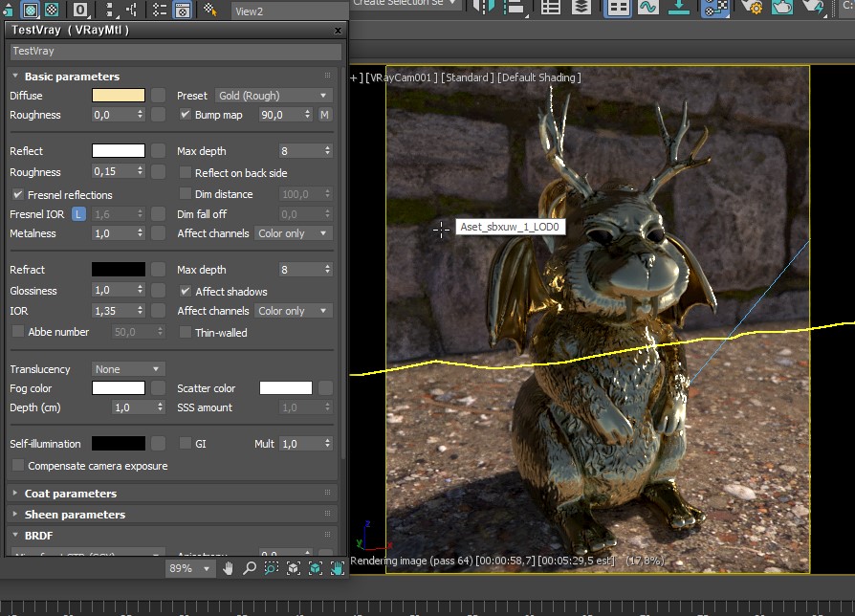The width and height of the screenshot is (855, 616).
Task: Open the Translucency None dropdown
Action: [x=128, y=369]
